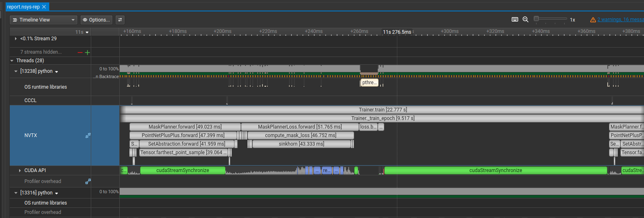Open the [13238] python dropdown arrow
This screenshot has height=218, width=644.
57,72
